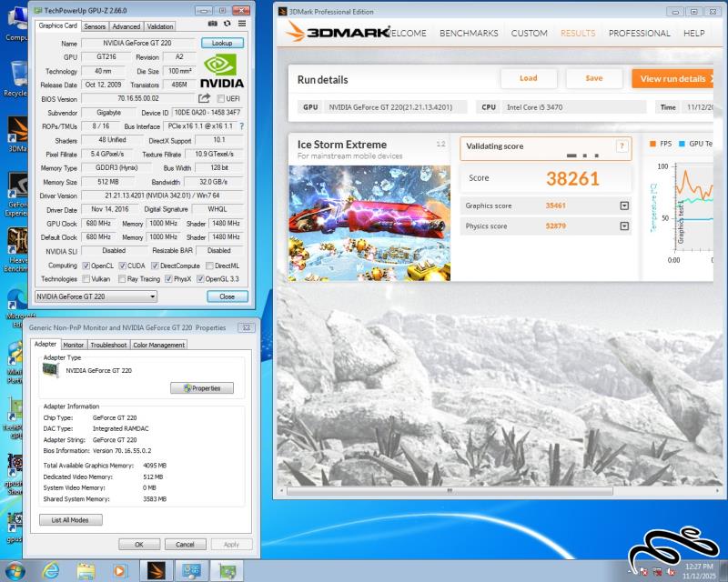Toggle the Ray Tracing checkbox
Screen dimensions: 728x582
tap(122, 279)
